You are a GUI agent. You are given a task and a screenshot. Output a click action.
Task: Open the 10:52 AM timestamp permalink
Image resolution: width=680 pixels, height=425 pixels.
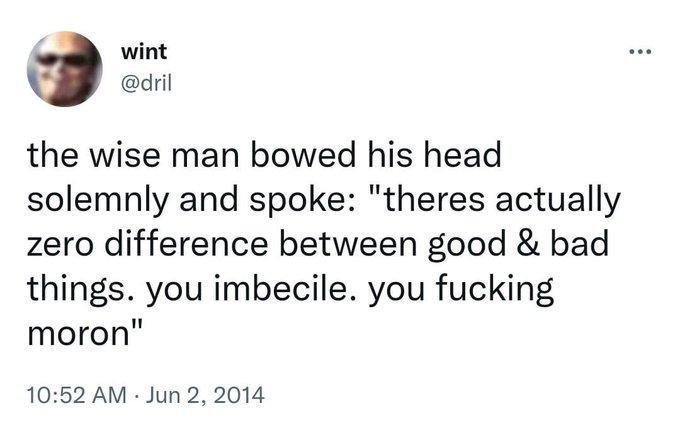pyautogui.click(x=77, y=395)
